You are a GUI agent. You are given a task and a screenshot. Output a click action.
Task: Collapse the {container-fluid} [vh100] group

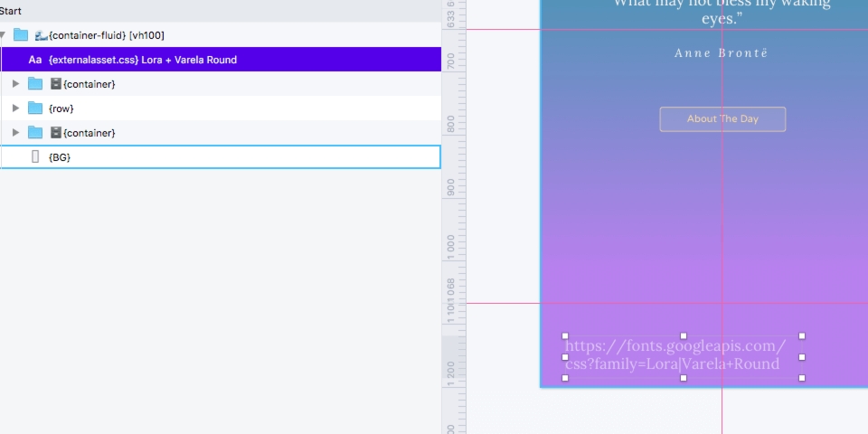(x=3, y=35)
